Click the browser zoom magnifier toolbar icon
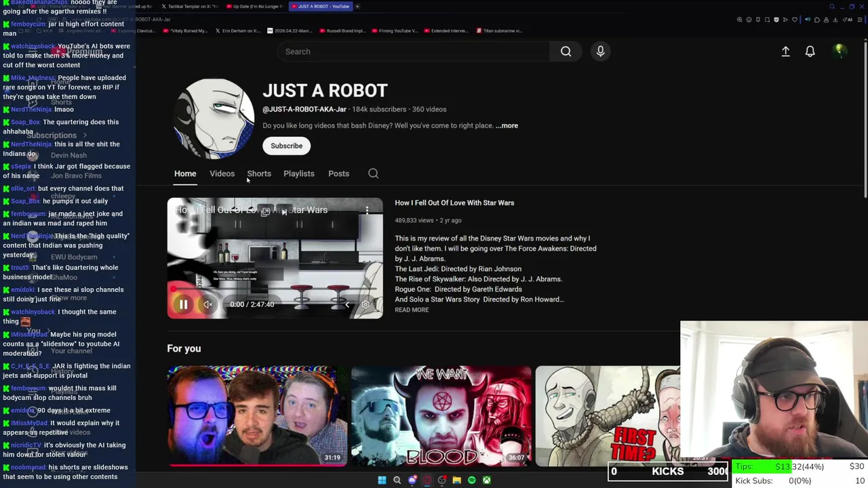Screen dimensions: 868x488 click(740, 20)
